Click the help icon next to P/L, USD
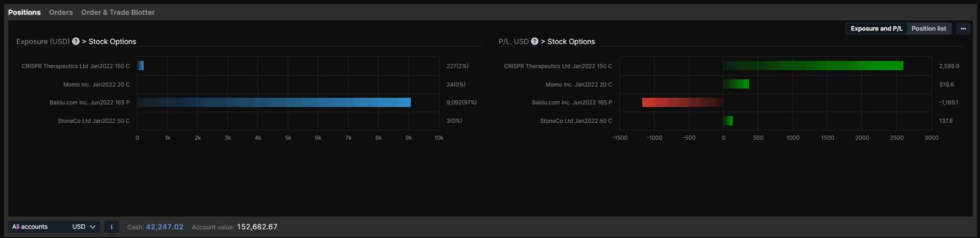The image size is (980, 238). (x=534, y=41)
